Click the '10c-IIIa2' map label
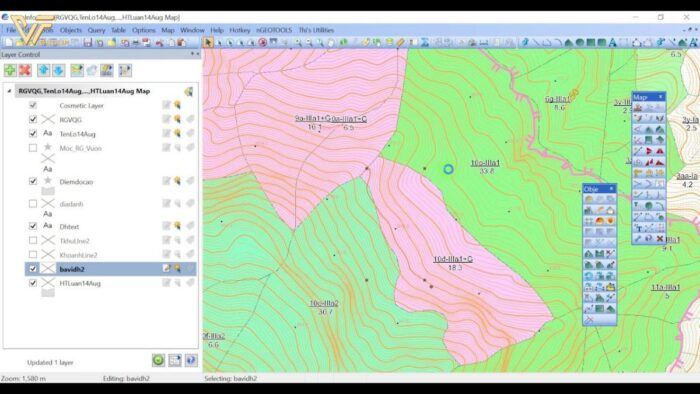The width and height of the screenshot is (700, 394). coord(324,303)
